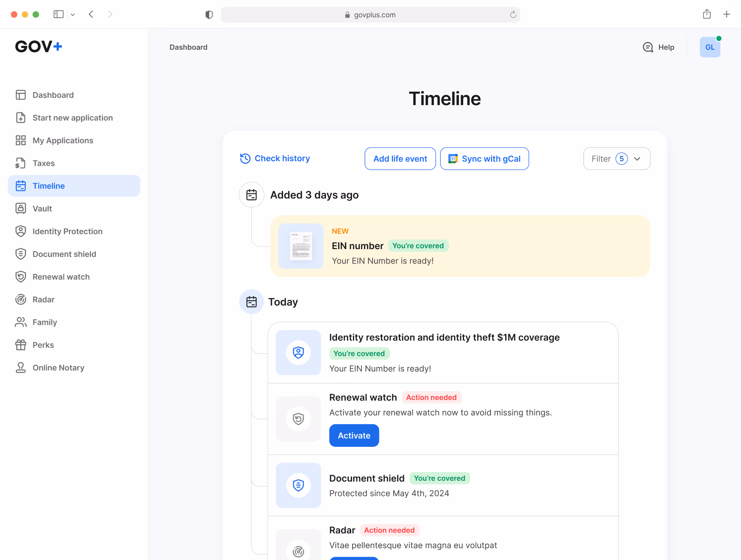Open the GL profile avatar
This screenshot has height=560, width=741.
click(x=710, y=47)
